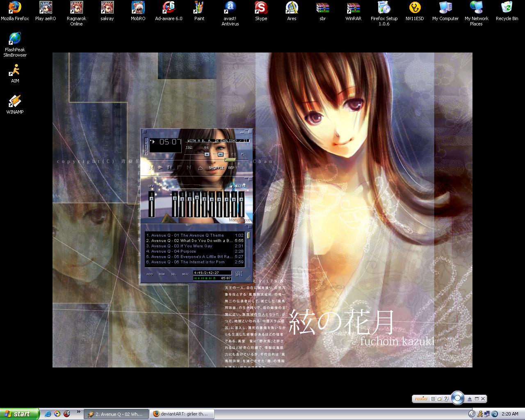Screen dimensions: 525x420
Task: Launch the Play aeRO shortcut
Action: tap(46, 11)
